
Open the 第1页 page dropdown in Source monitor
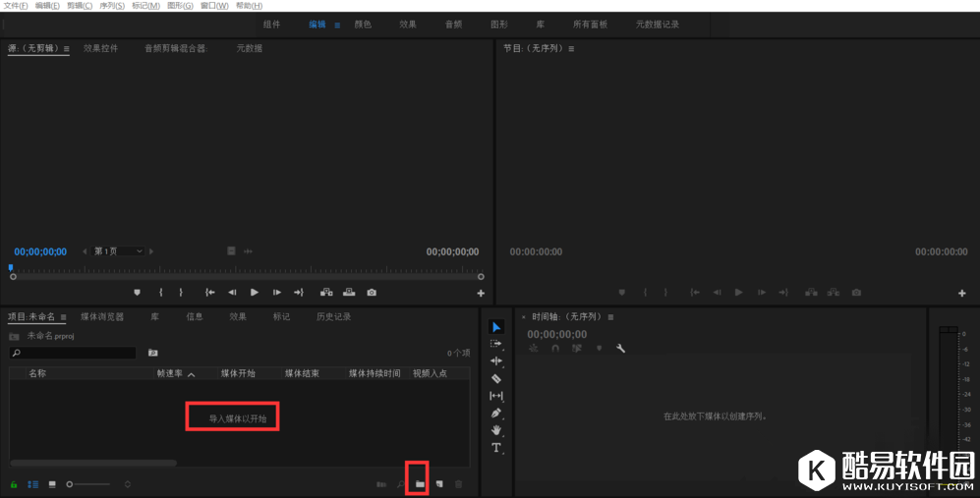pyautogui.click(x=119, y=251)
